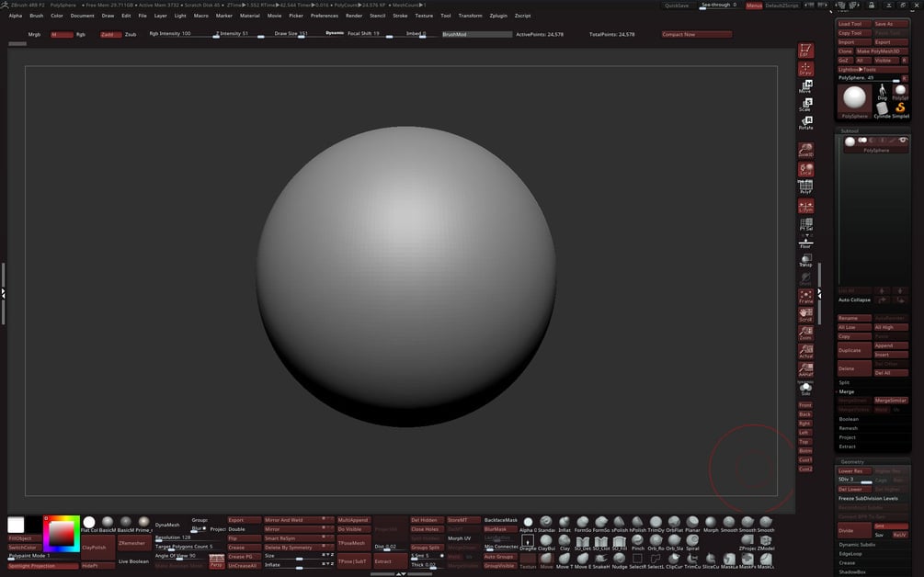Select the TrimDynamic brush
The image size is (924, 577).
click(656, 524)
